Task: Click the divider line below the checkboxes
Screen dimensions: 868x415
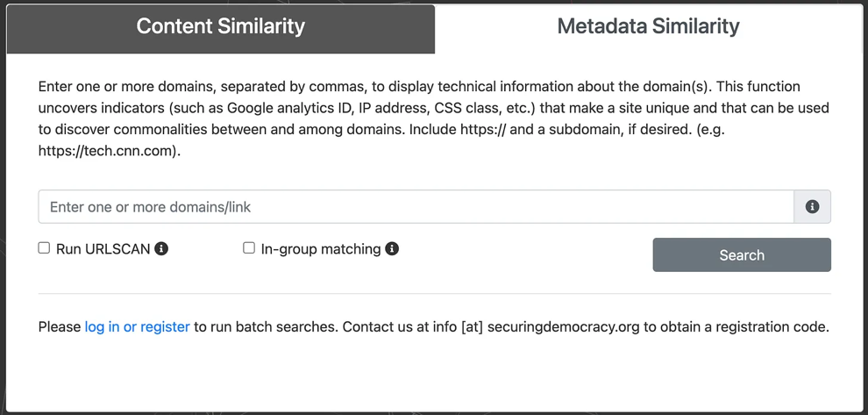Action: click(x=433, y=294)
